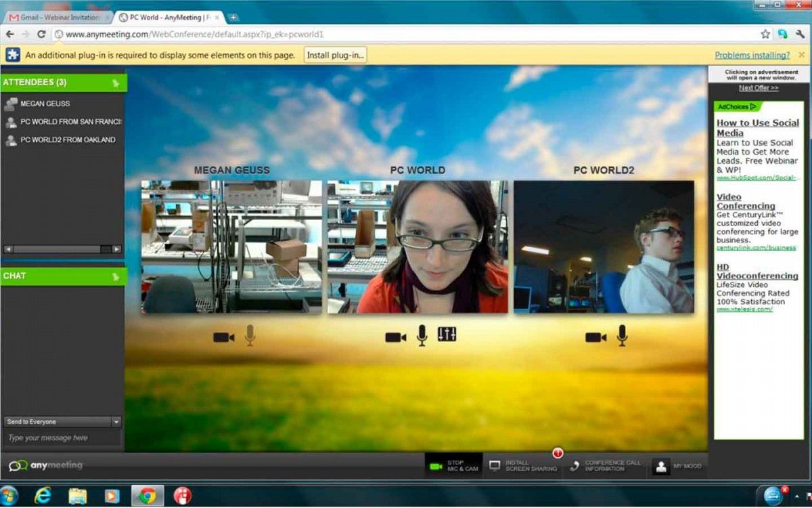
Task: Open Windows Media Player from taskbar
Action: 112,496
